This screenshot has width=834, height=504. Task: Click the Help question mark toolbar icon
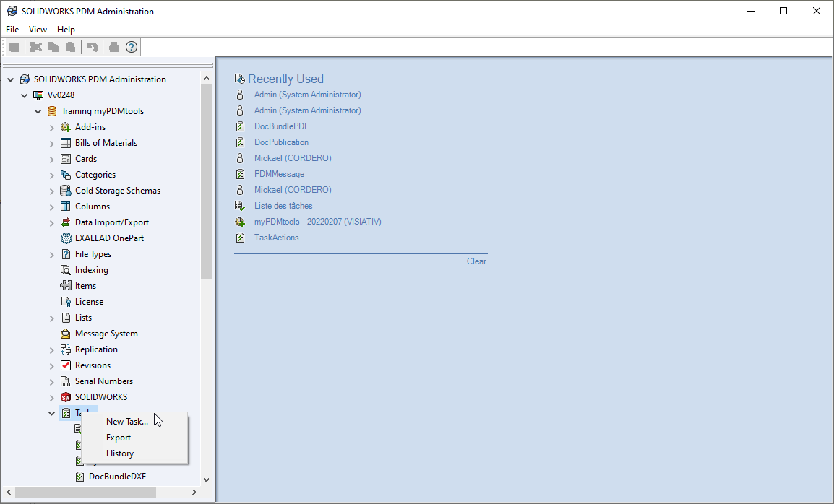(132, 47)
